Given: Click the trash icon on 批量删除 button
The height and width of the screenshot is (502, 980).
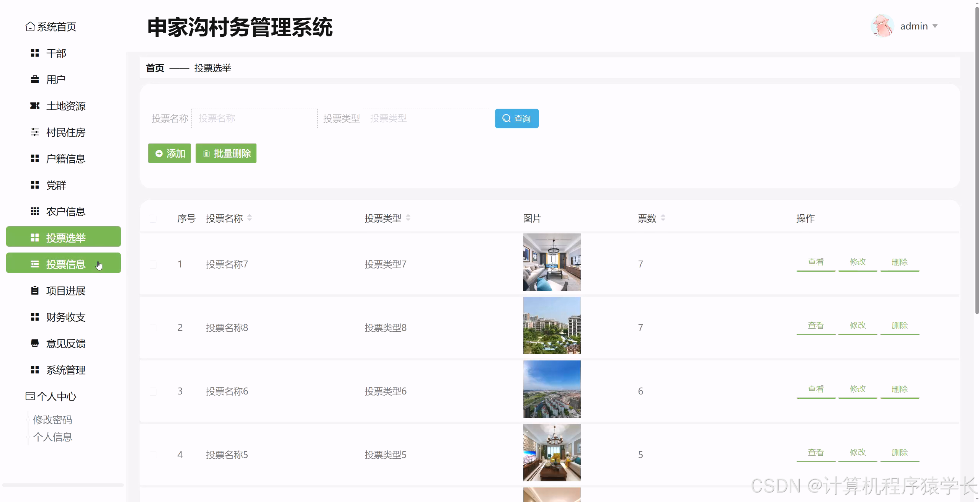Looking at the screenshot, I should (x=207, y=153).
